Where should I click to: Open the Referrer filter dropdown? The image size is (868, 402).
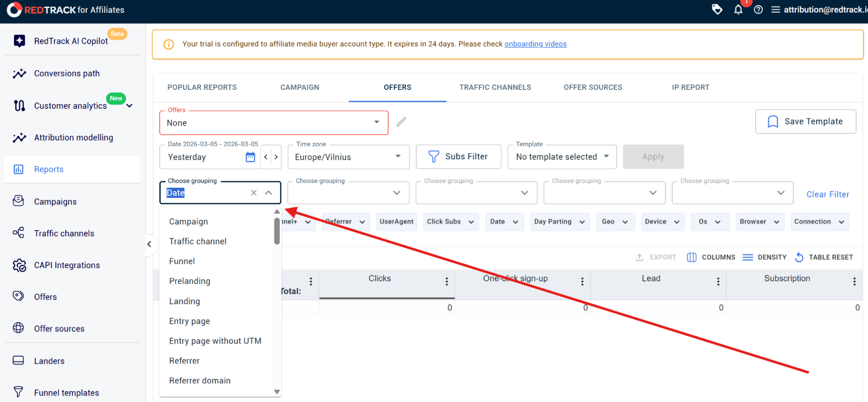point(346,222)
